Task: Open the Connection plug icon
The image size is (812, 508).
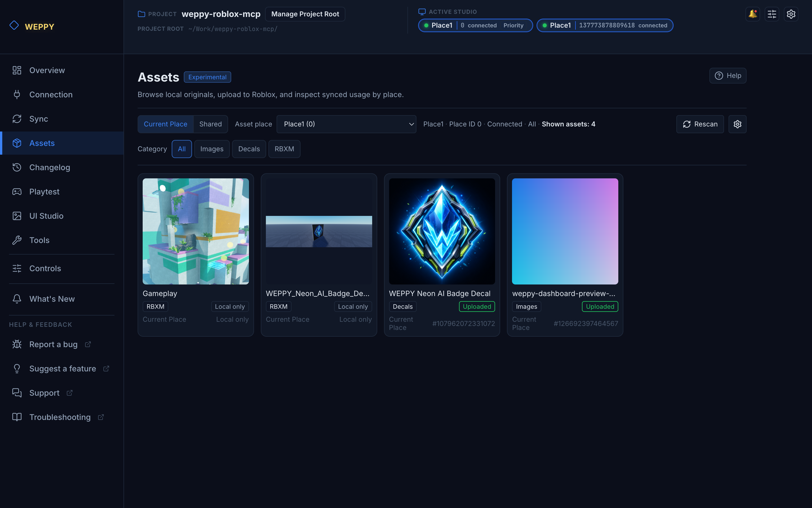Action: coord(17,95)
